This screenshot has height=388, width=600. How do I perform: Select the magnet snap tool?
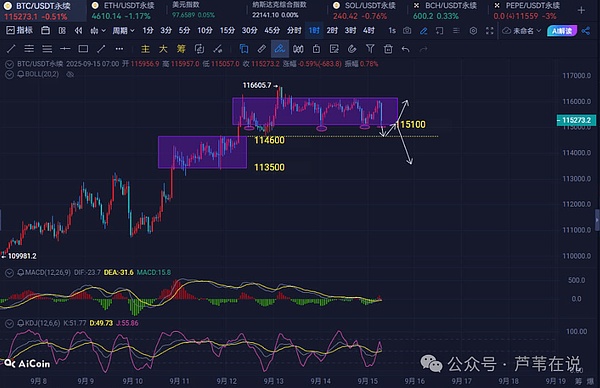point(352,49)
